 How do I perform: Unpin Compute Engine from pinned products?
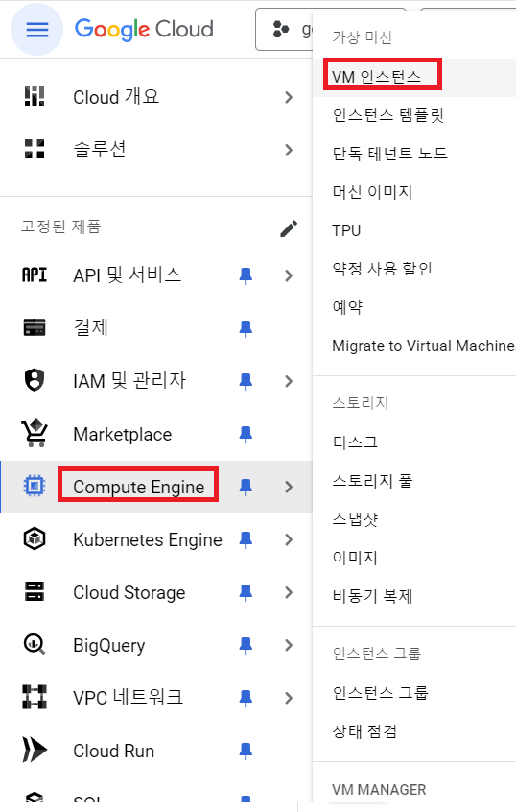coord(246,488)
